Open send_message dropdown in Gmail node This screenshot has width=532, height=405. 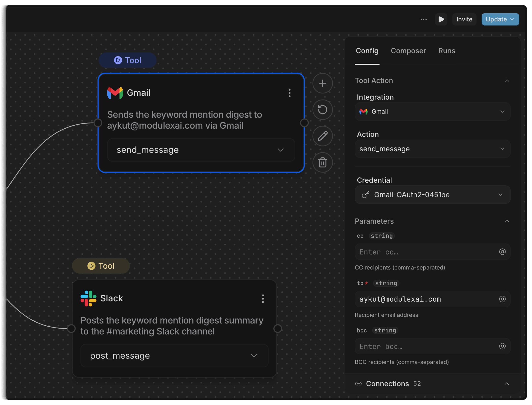tap(201, 150)
